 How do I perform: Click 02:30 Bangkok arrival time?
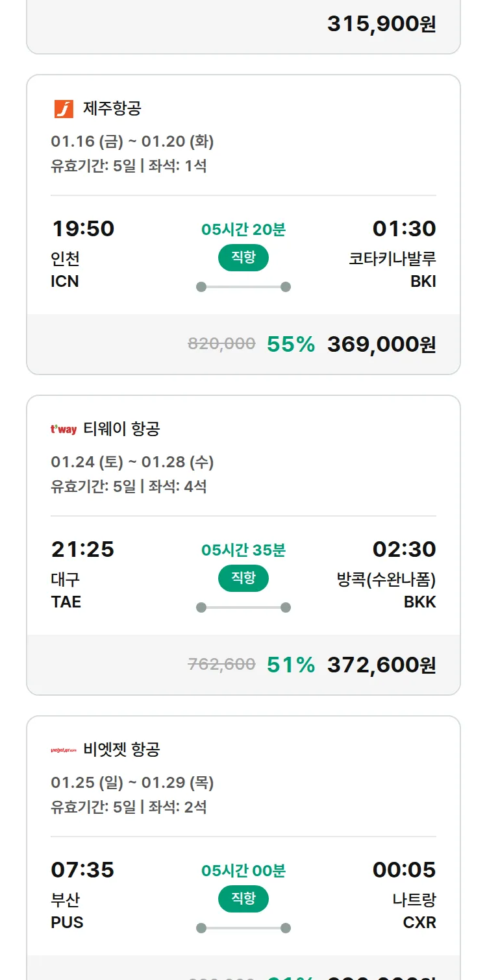point(404,549)
